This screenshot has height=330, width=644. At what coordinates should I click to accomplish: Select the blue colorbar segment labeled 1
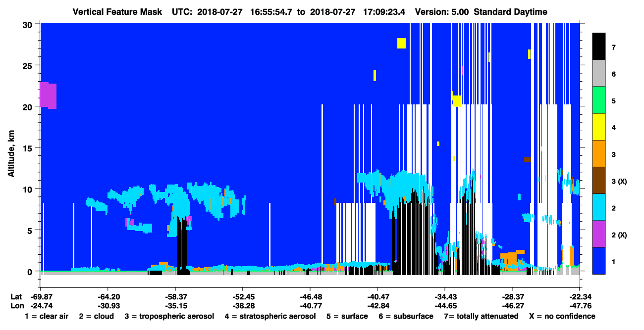pos(599,261)
